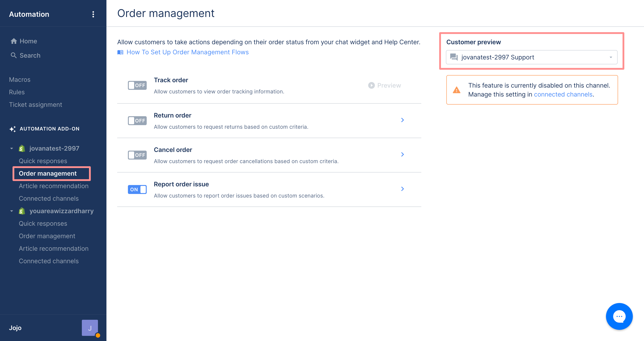Collapse the jovanatest-2997 store tree

(x=11, y=148)
